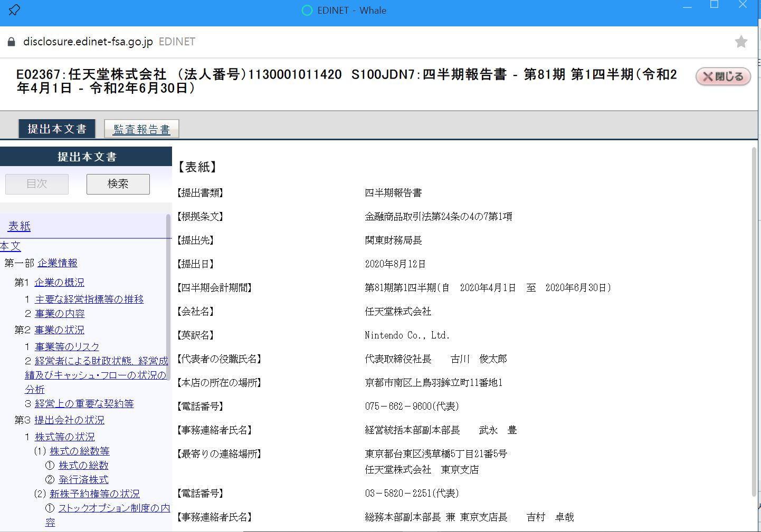The image size is (761, 532).
Task: Click the phone number 03-5820-2251
Action: click(x=412, y=494)
